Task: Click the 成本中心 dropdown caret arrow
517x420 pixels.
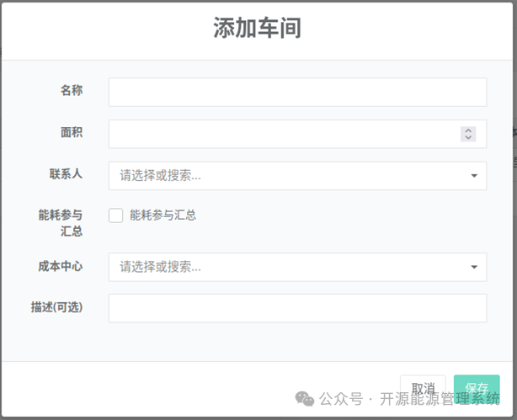Action: point(474,267)
